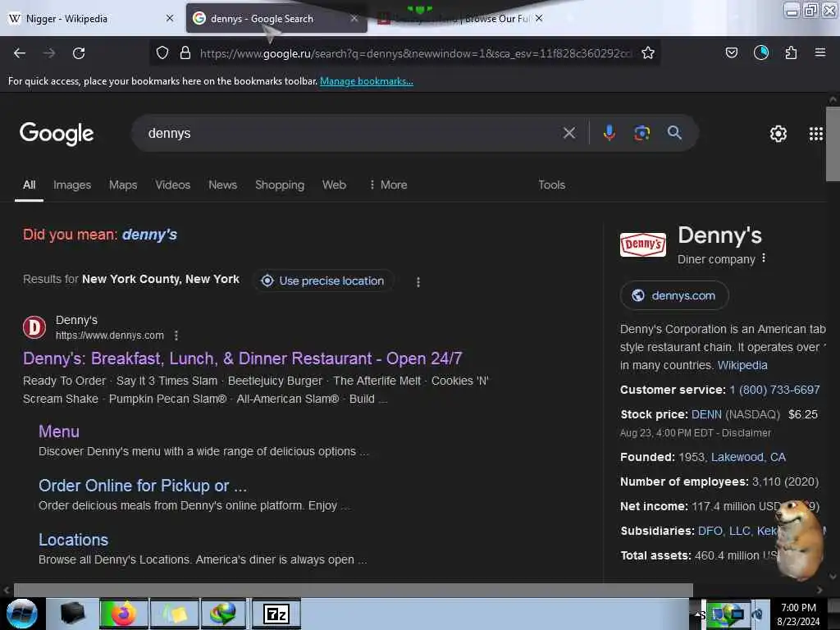Reload the page with the refresh icon
The width and height of the screenshot is (840, 630).
coord(79,53)
